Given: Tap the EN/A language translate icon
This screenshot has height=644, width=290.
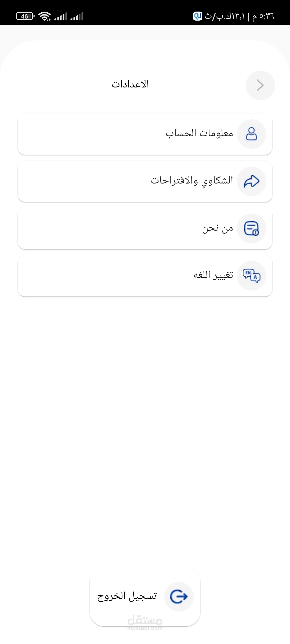Looking at the screenshot, I should (x=252, y=276).
